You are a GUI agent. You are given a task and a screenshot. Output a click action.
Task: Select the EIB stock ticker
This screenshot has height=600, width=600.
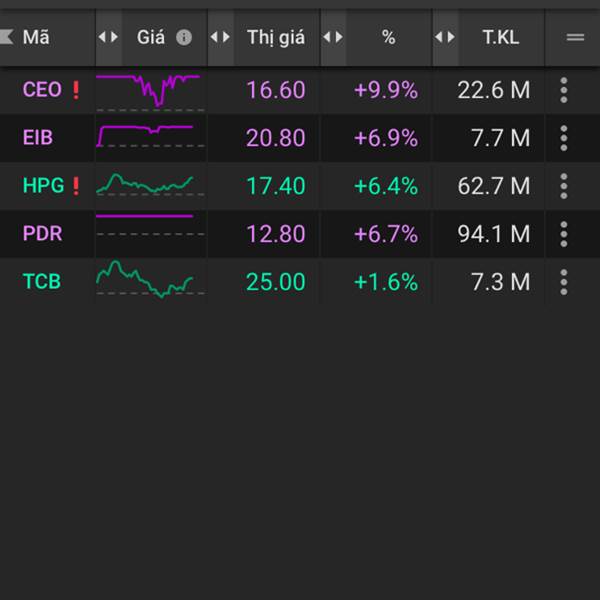click(38, 138)
